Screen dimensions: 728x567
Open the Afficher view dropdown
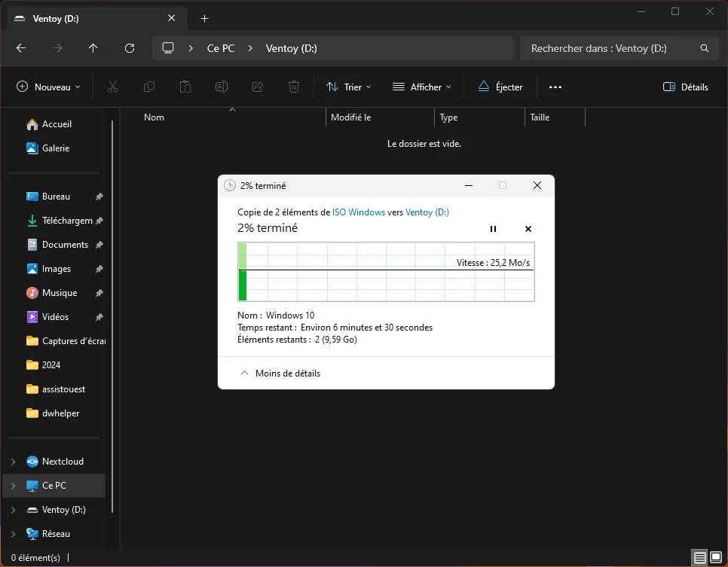click(x=421, y=87)
